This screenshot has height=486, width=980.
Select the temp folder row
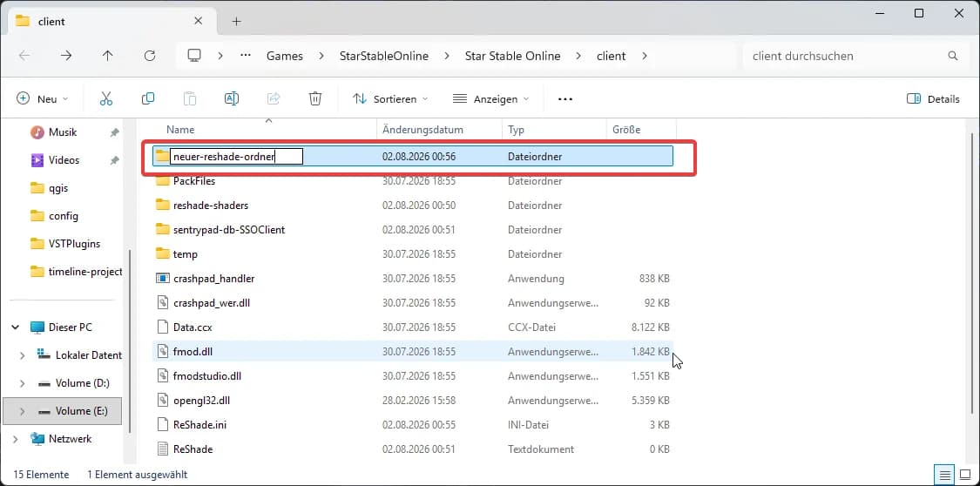pyautogui.click(x=413, y=254)
